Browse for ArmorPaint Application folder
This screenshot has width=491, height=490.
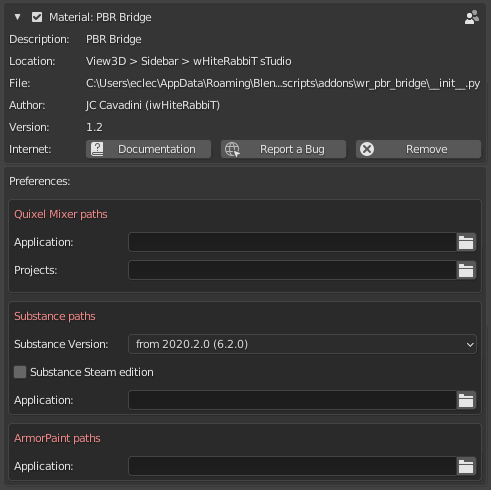(x=466, y=466)
